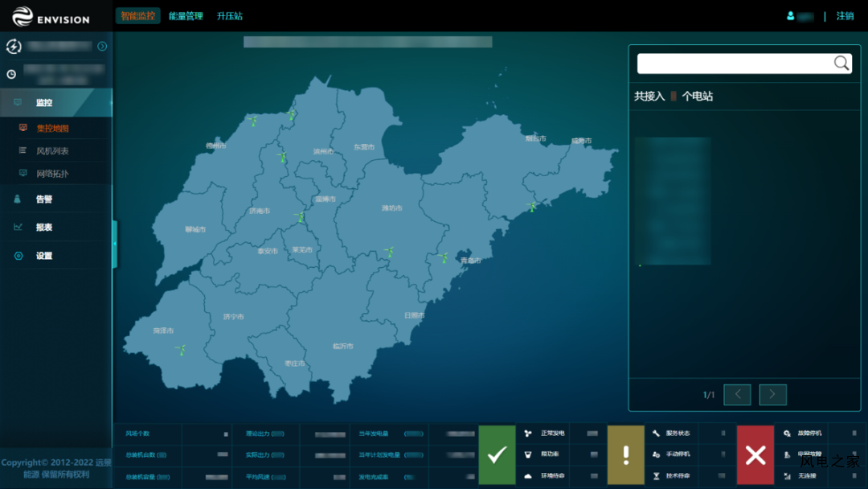Click 德州市 on the map

pyautogui.click(x=216, y=146)
